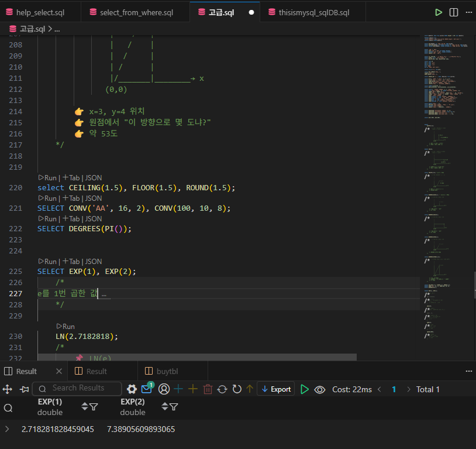Go to next results page chevron
The image size is (476, 449).
click(x=409, y=389)
